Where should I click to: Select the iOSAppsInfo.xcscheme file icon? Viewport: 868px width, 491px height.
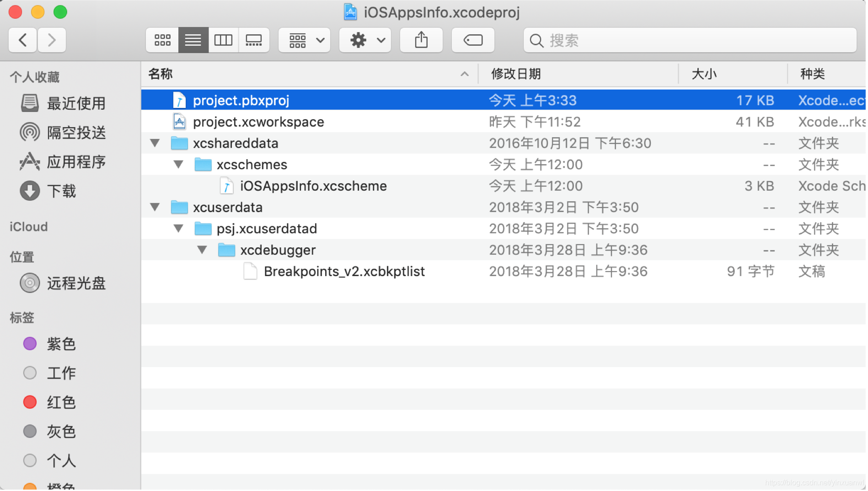(226, 186)
